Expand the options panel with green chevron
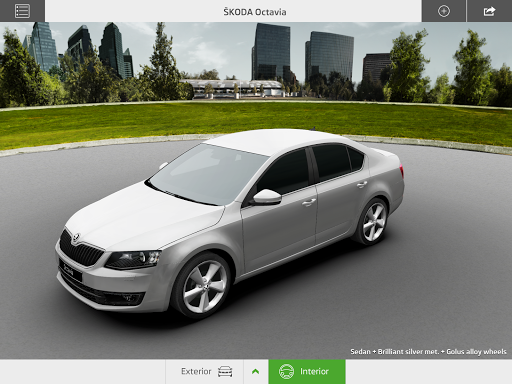The height and width of the screenshot is (384, 512). 256,371
